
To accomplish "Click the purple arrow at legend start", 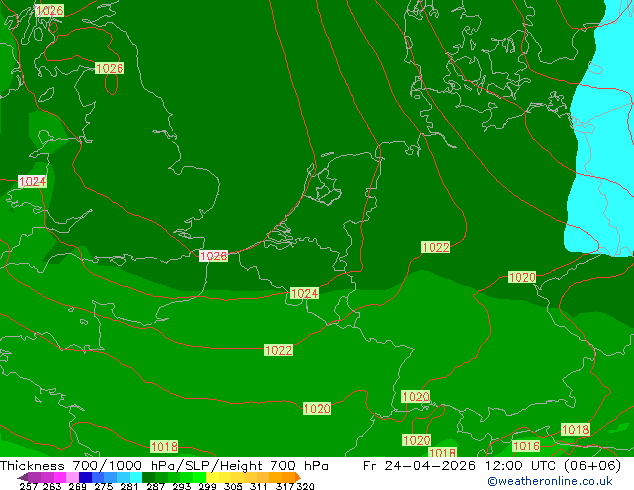I will [x=23, y=477].
